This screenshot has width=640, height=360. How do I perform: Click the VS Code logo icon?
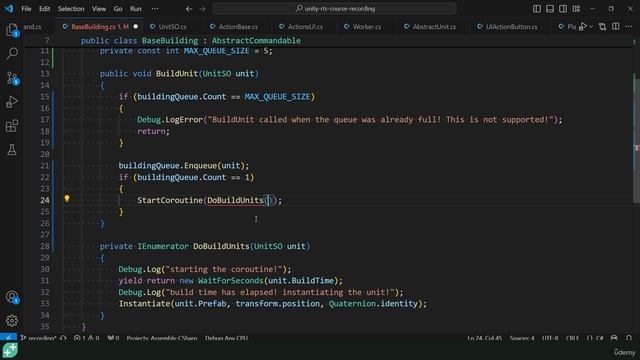(8, 9)
